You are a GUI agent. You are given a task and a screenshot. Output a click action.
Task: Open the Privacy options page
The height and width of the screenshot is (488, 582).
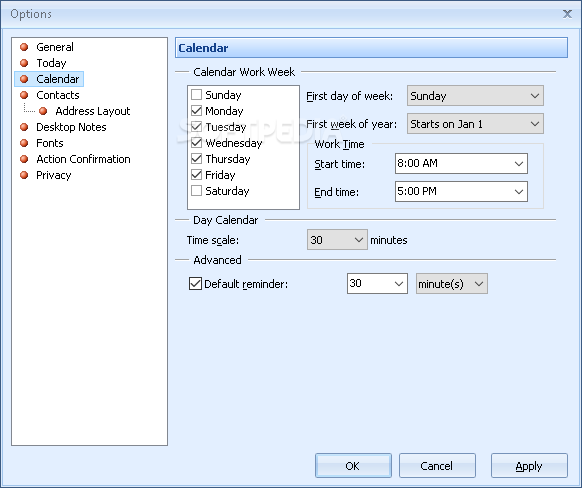(x=53, y=175)
